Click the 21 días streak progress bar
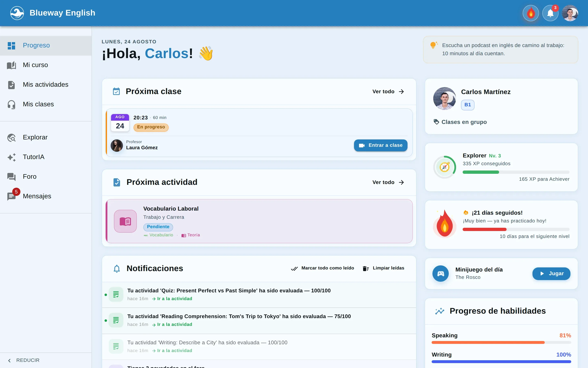Screen dimensions: 588x368 (516, 229)
